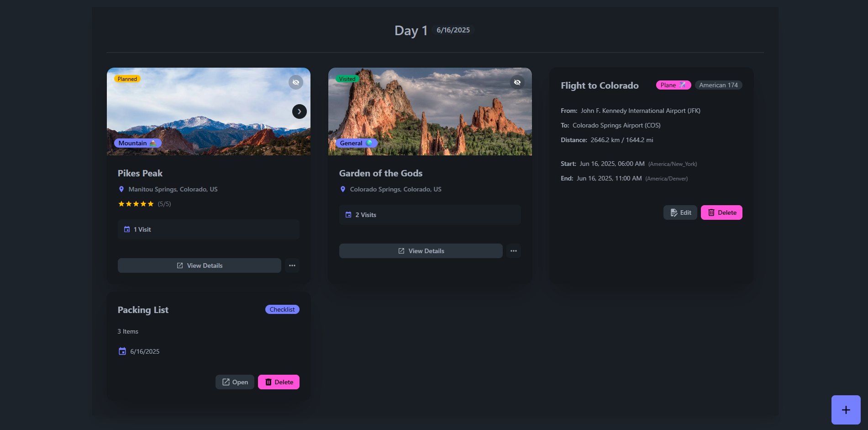Screen dimensions: 868x430
Task: Open more options menu for Pikes Peak
Action: pyautogui.click(x=292, y=265)
